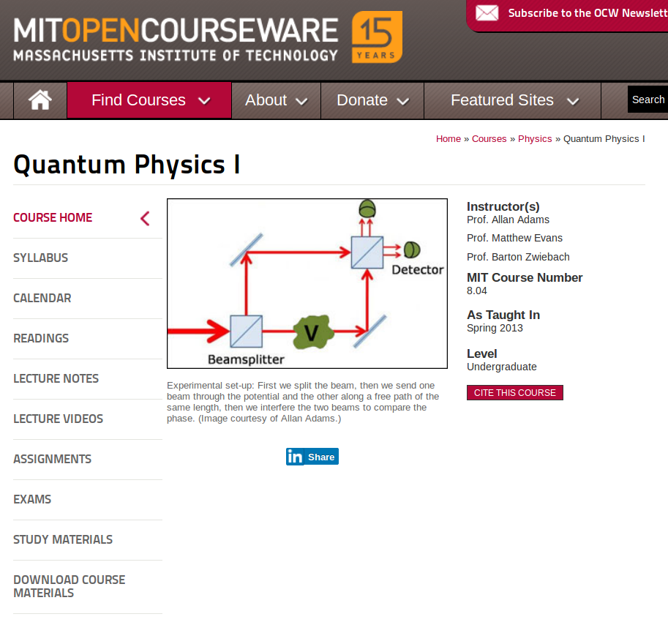Collapse the Course Home chevron arrow
Image resolution: width=668 pixels, height=644 pixels.
145,218
